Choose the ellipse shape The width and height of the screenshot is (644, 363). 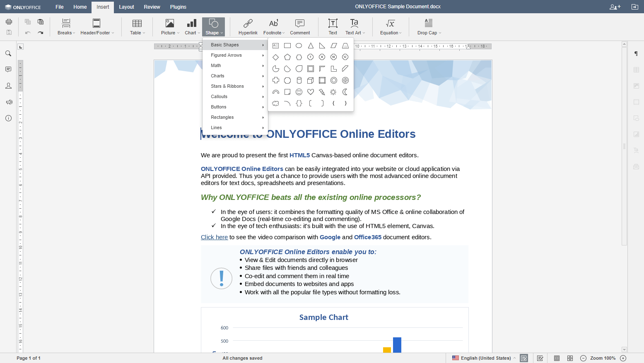click(x=299, y=46)
